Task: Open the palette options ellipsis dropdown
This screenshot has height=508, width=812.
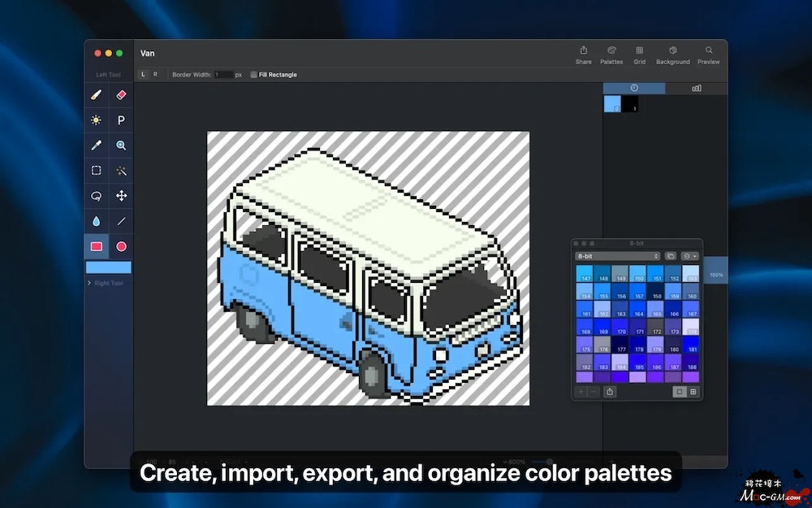Action: (x=690, y=256)
